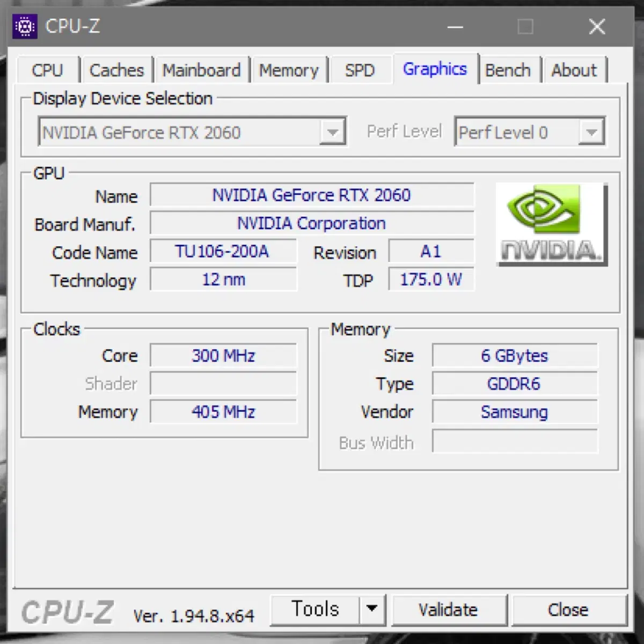Go to the Mainboard tab
The width and height of the screenshot is (644, 644).
pyautogui.click(x=202, y=70)
